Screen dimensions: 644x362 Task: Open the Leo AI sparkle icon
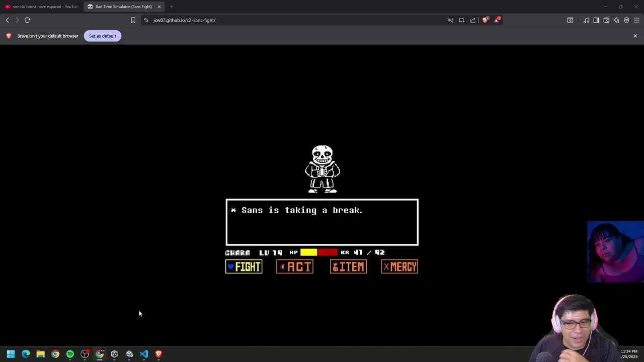pos(616,20)
